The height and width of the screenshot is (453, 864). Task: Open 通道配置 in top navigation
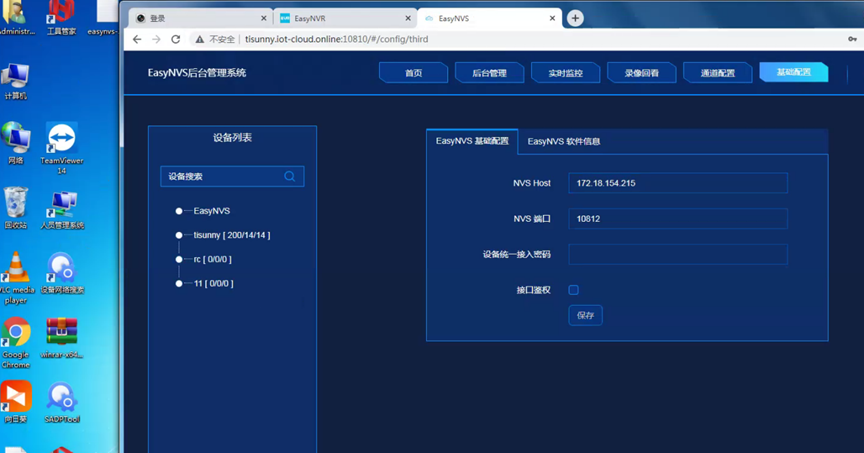[717, 73]
